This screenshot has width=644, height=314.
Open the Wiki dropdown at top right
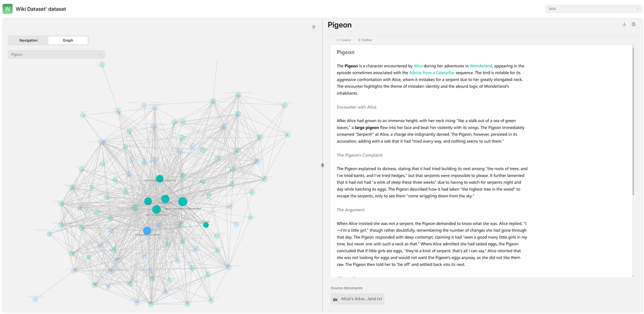point(594,9)
